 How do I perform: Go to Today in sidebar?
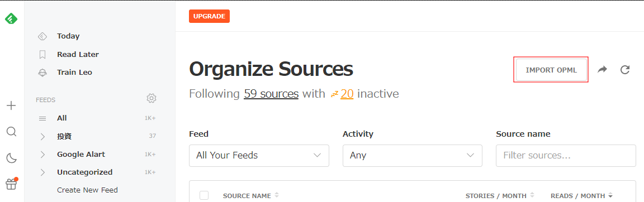[68, 36]
